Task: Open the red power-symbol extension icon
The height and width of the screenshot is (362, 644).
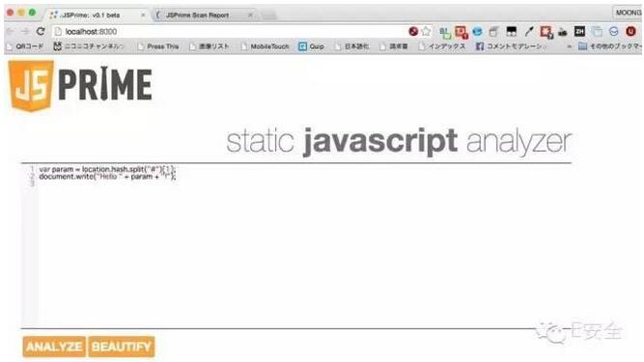Action: [630, 31]
